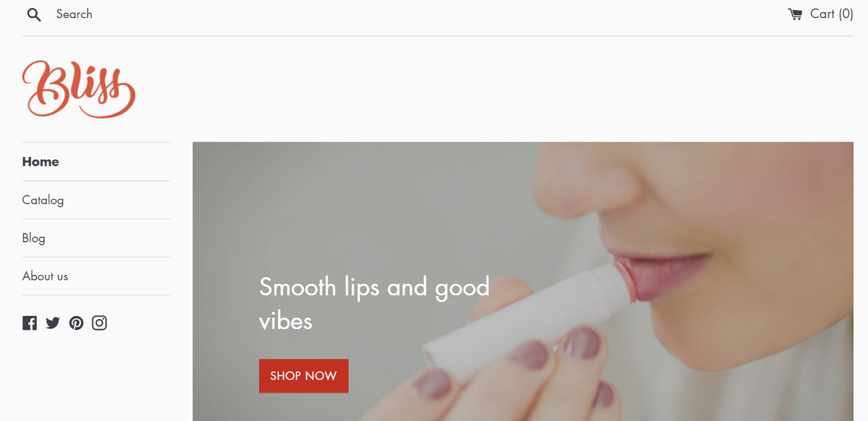The image size is (868, 421).
Task: Open the Twitter bird icon
Action: tap(53, 323)
